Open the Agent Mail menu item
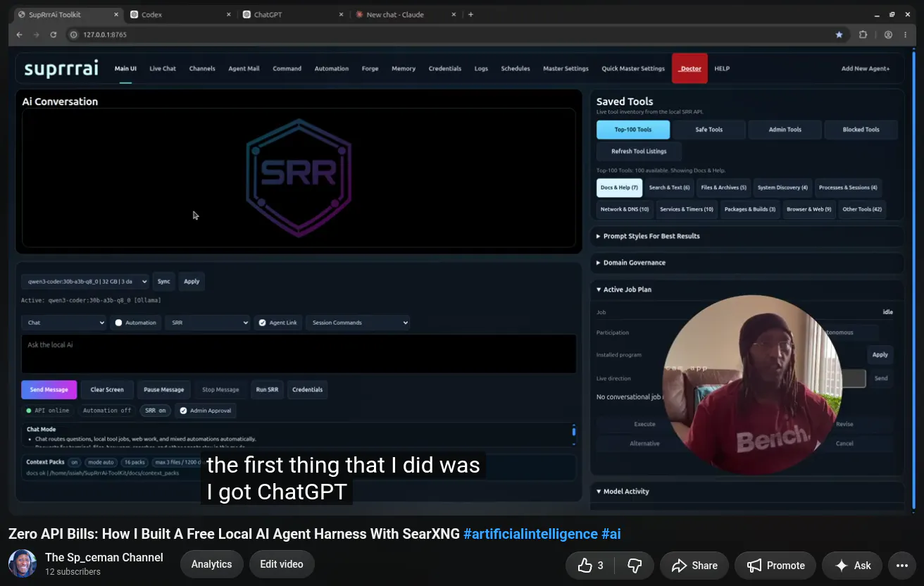The image size is (924, 586). (x=244, y=68)
